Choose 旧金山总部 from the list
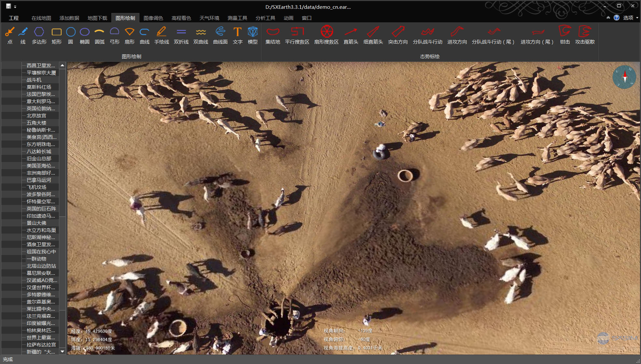 [39, 159]
